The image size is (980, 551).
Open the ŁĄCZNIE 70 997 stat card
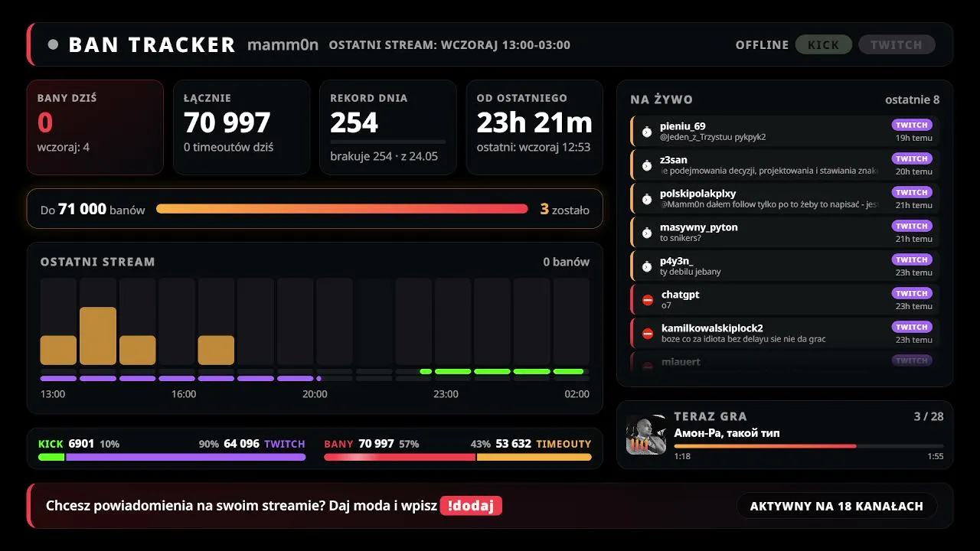(241, 127)
